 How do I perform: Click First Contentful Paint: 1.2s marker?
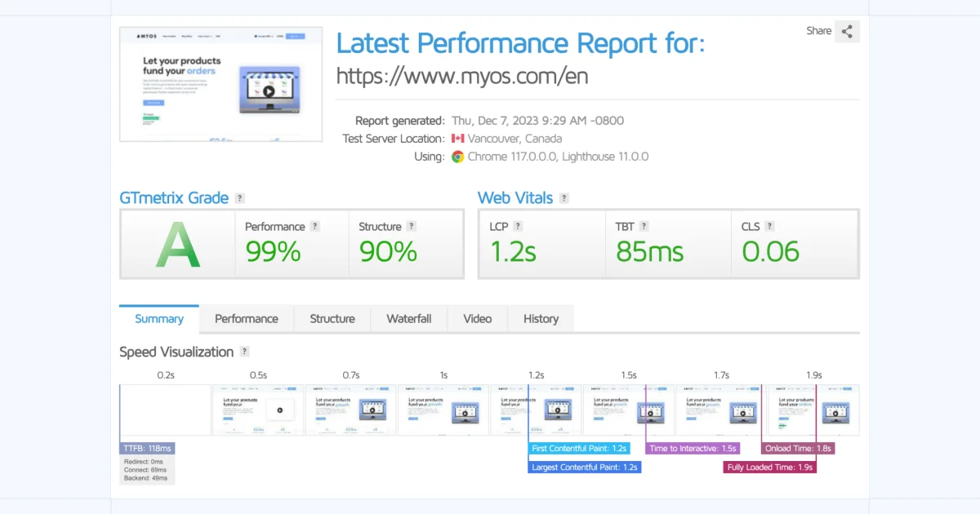[579, 449]
